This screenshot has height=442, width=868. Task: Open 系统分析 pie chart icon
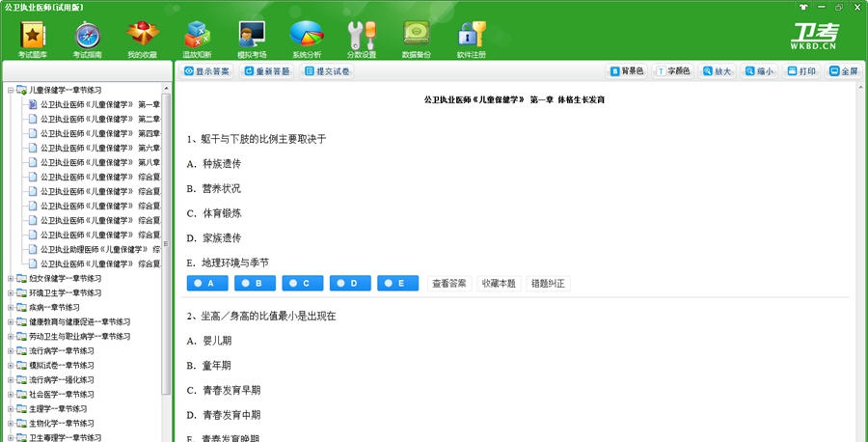[x=307, y=37]
